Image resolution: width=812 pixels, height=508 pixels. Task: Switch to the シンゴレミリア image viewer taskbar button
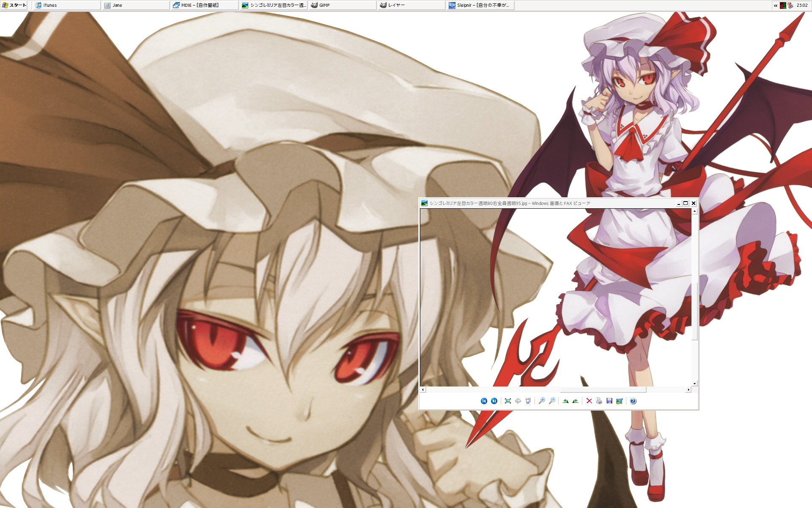click(x=274, y=5)
